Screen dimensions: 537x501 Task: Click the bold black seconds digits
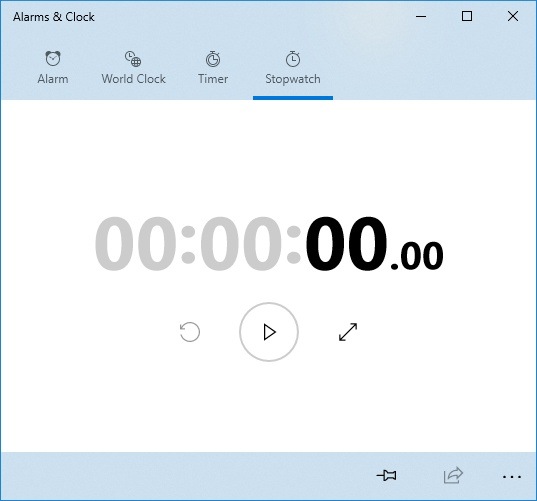point(347,243)
